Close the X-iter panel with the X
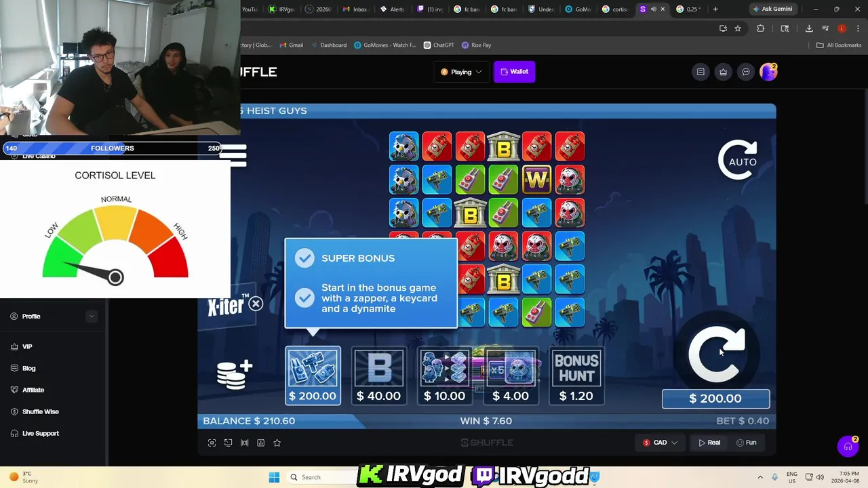Image resolution: width=868 pixels, height=488 pixels. pyautogui.click(x=256, y=304)
